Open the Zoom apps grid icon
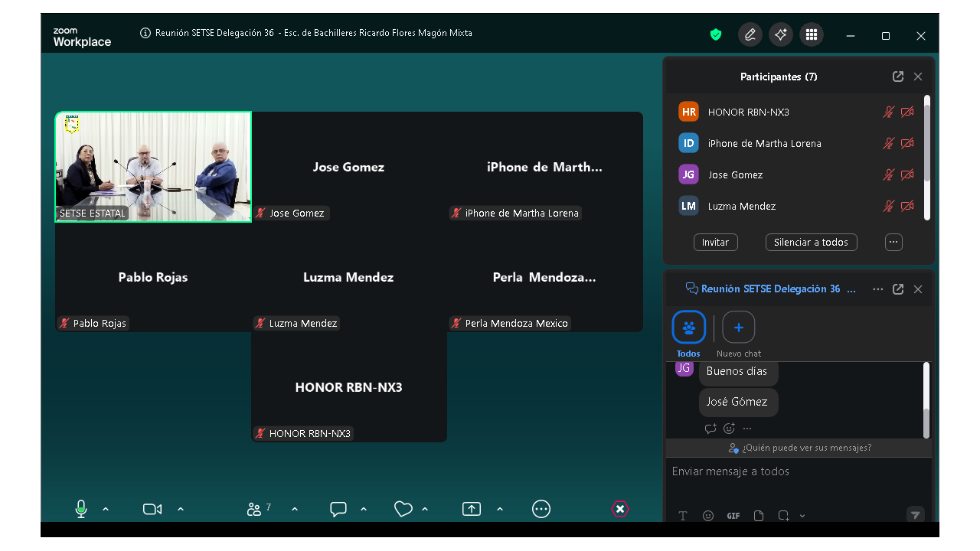The width and height of the screenshot is (980, 551). click(x=812, y=34)
